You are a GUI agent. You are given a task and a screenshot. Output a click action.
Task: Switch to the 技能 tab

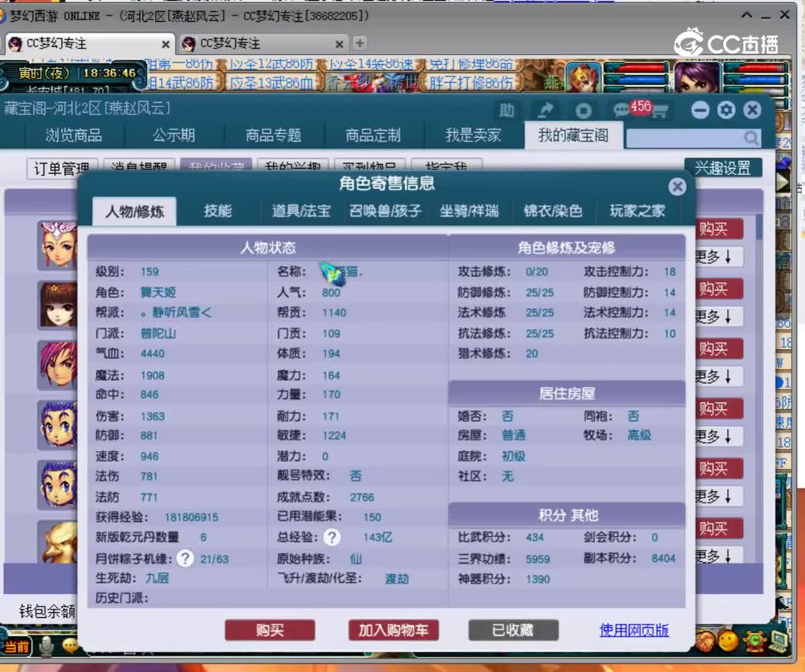tap(218, 211)
